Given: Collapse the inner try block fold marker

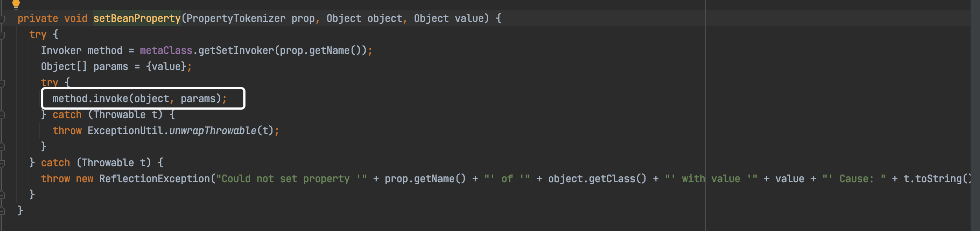Looking at the screenshot, I should (2, 83).
